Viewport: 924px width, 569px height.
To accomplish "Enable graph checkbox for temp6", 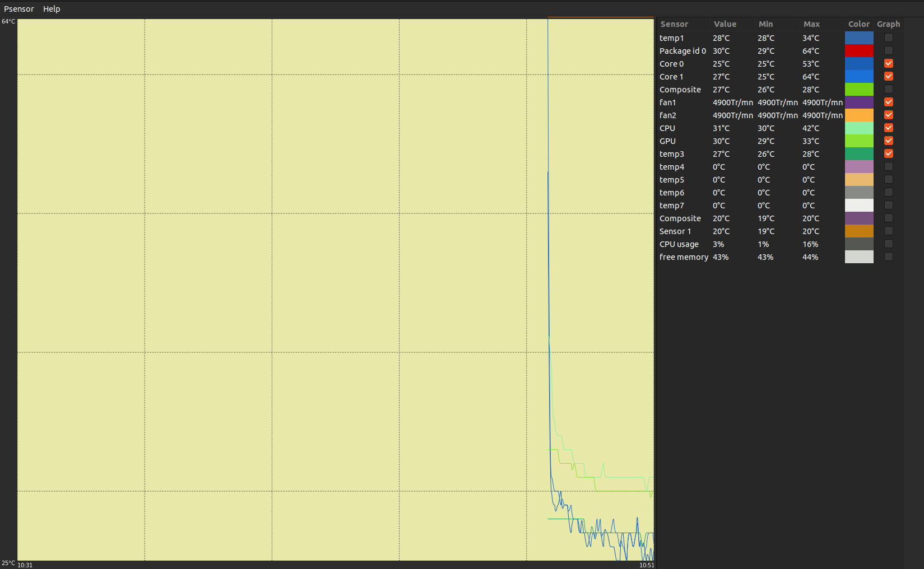I will 888,192.
